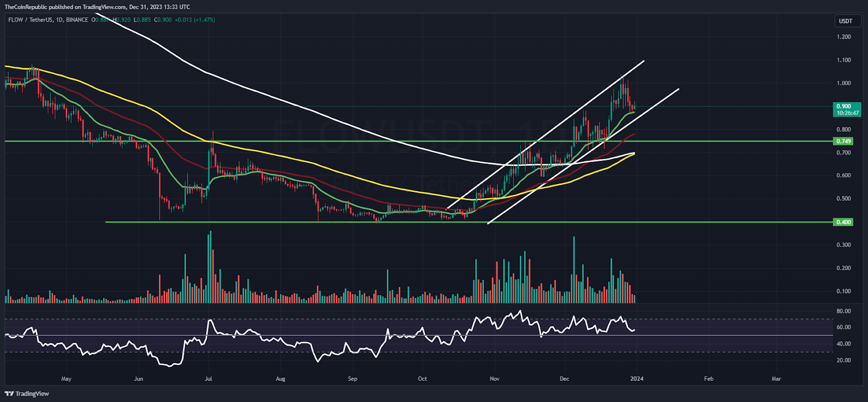Click the Mar label on time axis
The image size is (868, 402).
point(776,379)
